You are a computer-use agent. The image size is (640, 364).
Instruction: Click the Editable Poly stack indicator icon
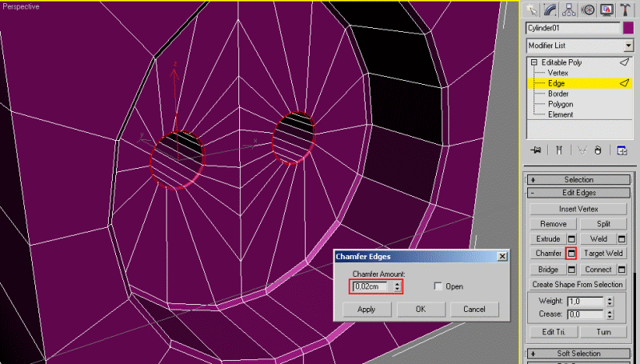point(624,62)
